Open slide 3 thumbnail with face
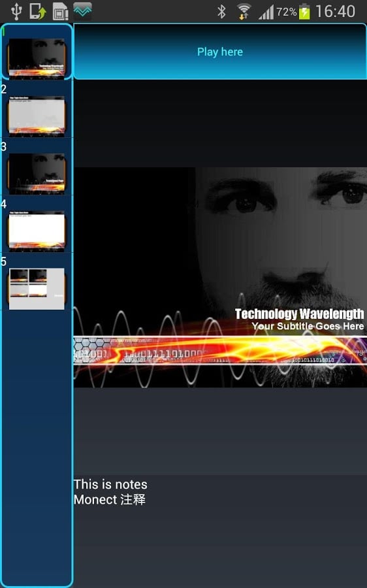 click(x=37, y=174)
